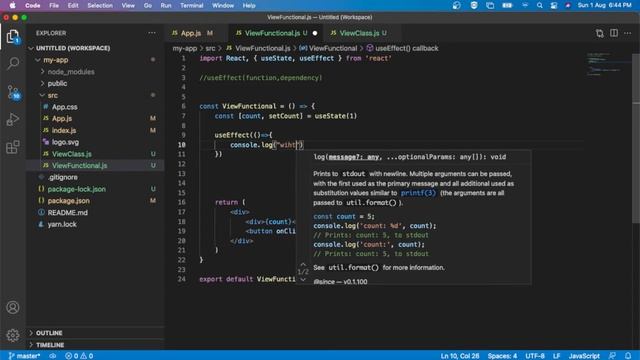Click the src breadcrumb segment
Viewport: 640px width, 360px height.
point(210,48)
